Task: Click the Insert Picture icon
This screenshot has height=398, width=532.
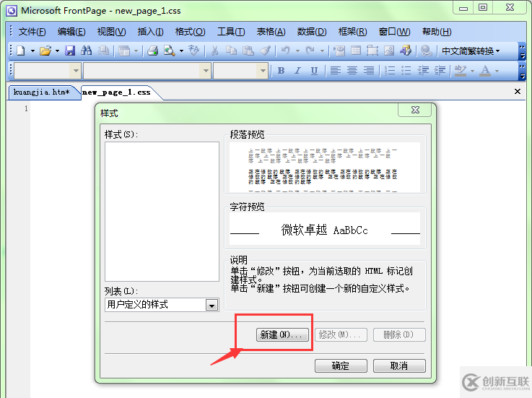Action: click(x=389, y=51)
